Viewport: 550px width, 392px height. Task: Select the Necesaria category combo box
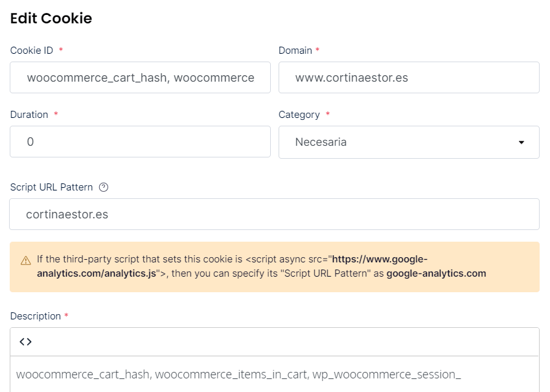tap(409, 142)
